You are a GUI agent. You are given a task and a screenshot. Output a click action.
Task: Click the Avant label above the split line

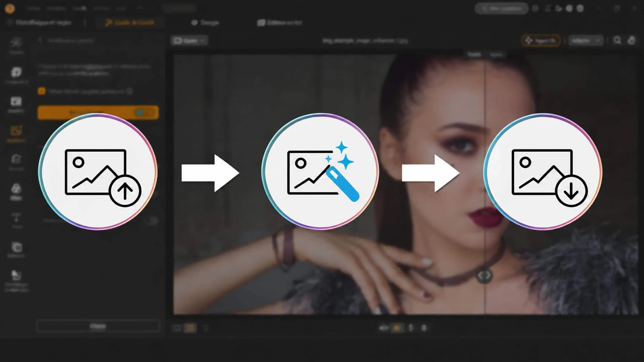click(x=474, y=54)
